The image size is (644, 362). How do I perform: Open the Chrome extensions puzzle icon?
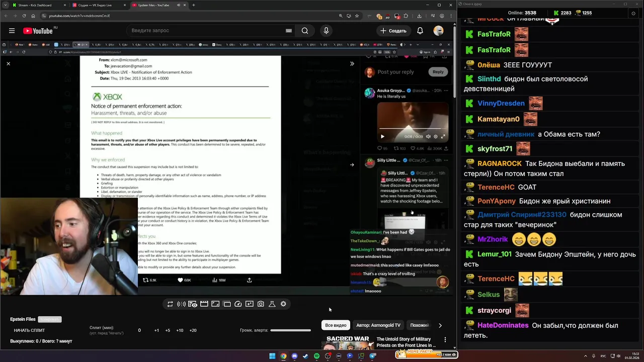[x=406, y=16]
